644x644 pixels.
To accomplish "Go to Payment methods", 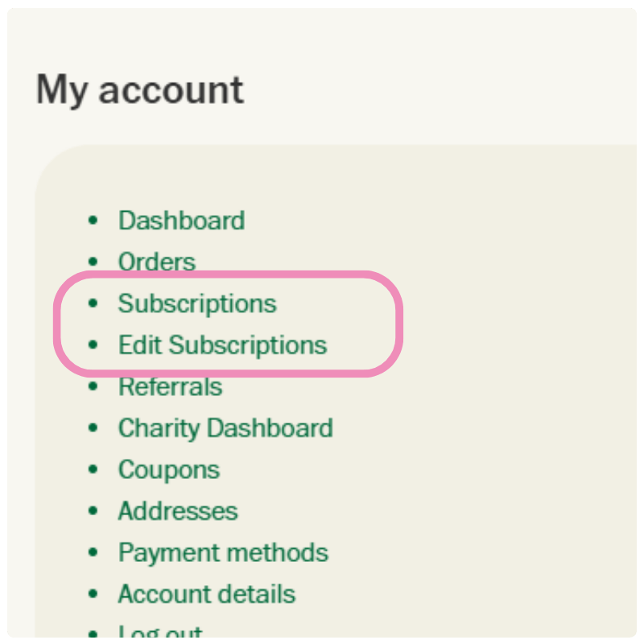I will click(223, 553).
